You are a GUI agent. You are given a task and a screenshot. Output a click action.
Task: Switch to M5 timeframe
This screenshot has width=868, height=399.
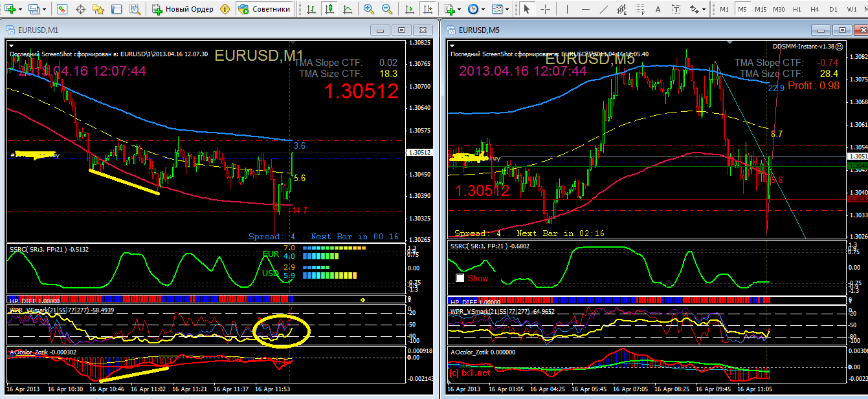pyautogui.click(x=742, y=9)
